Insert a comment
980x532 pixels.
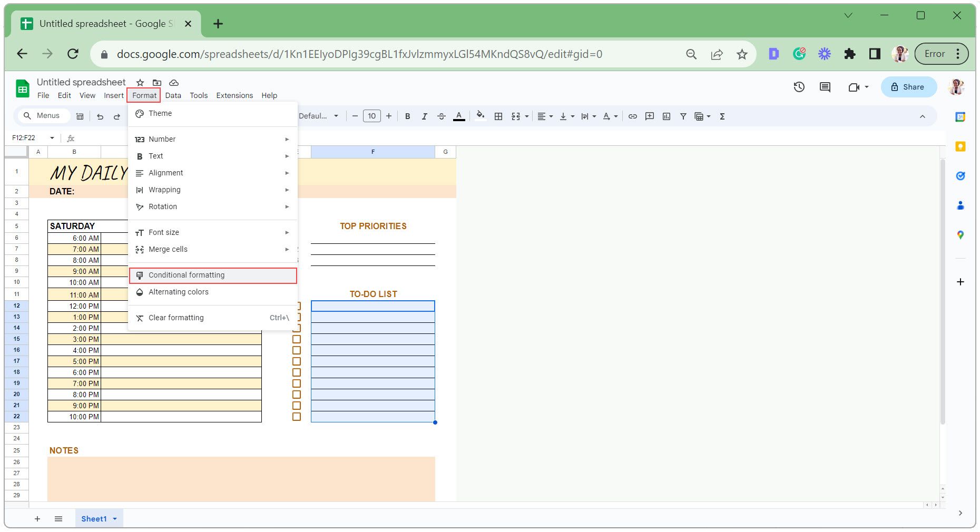tap(650, 116)
